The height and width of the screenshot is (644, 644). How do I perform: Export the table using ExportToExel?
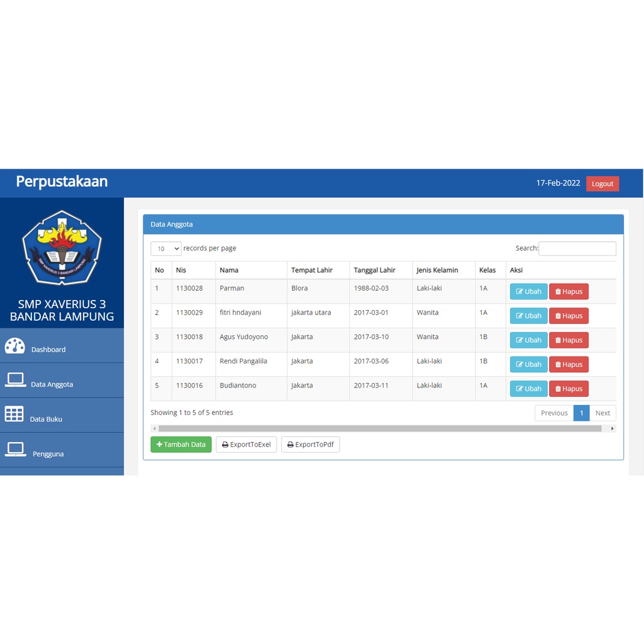(x=247, y=445)
